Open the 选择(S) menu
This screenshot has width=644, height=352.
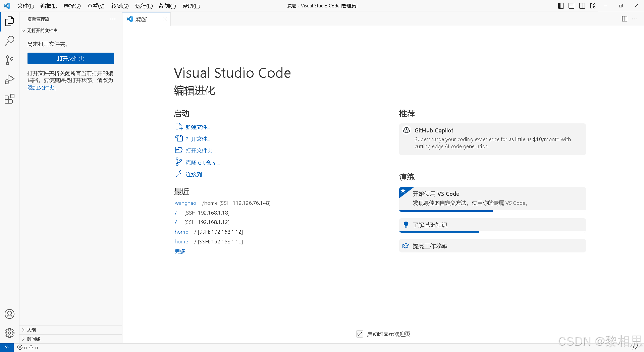(x=72, y=6)
